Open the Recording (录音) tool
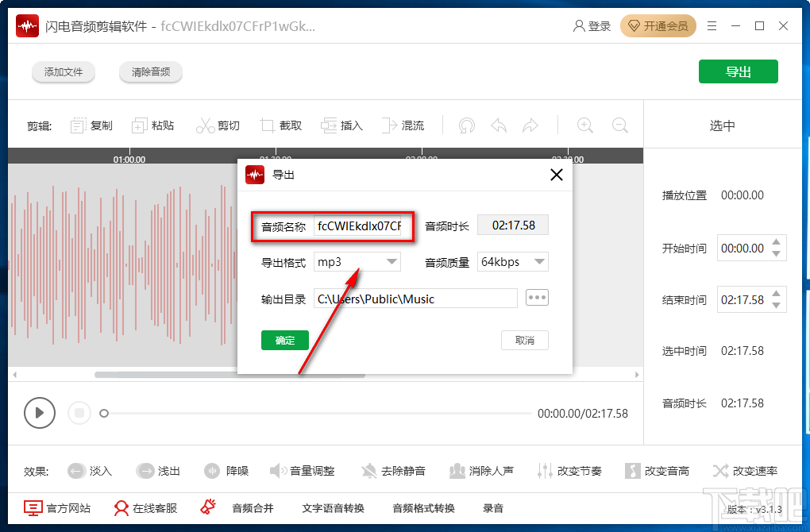 point(493,508)
